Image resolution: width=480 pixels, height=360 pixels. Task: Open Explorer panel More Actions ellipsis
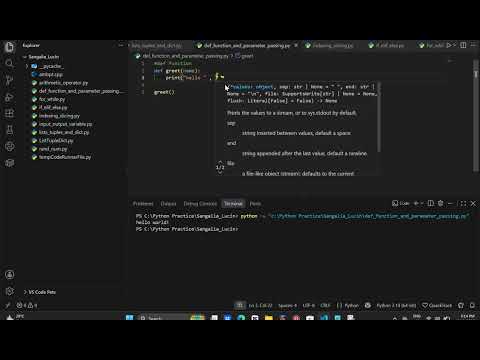click(121, 45)
